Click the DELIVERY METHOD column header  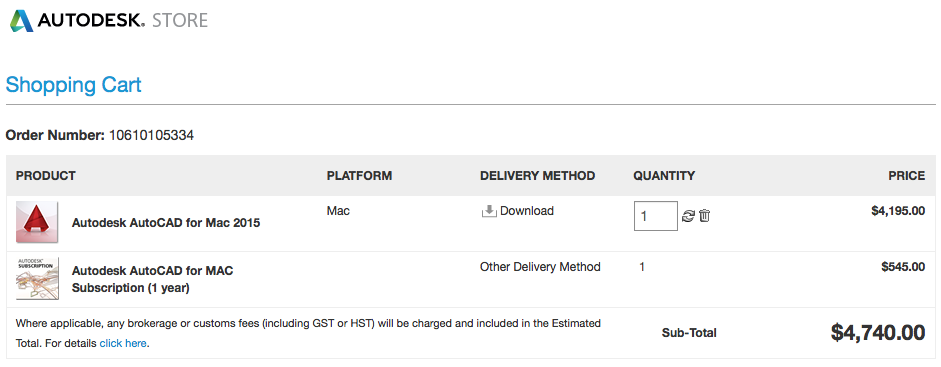click(x=538, y=176)
